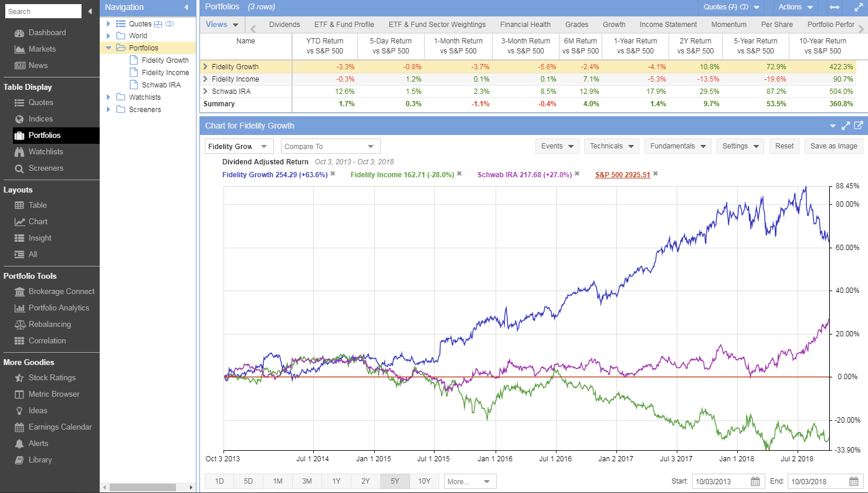Set chart range to 2Y

366,481
